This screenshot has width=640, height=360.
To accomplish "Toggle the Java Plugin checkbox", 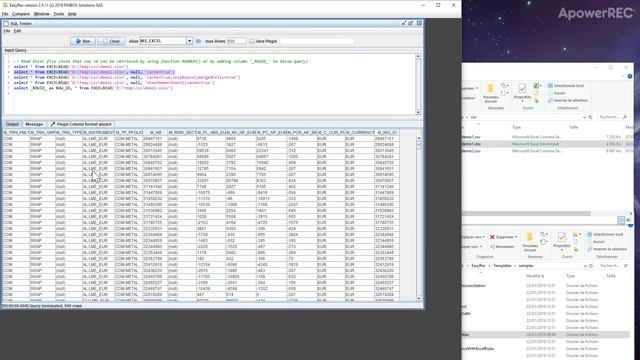I will click(252, 41).
